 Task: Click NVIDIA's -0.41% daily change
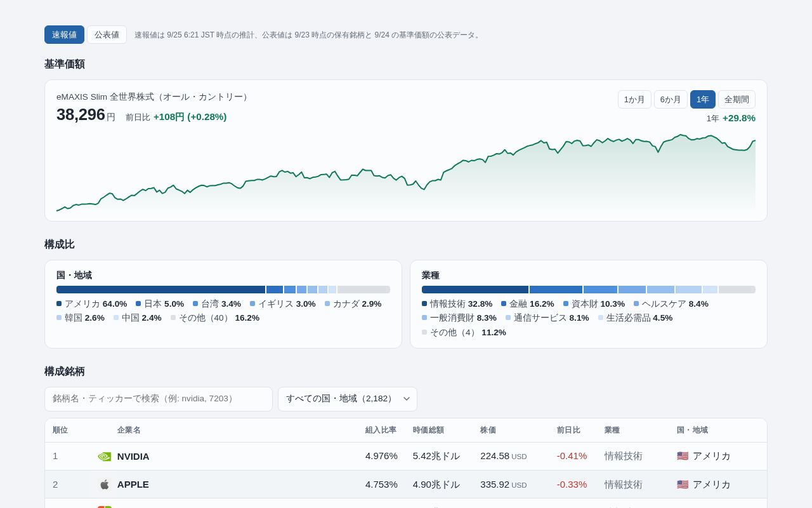(572, 456)
